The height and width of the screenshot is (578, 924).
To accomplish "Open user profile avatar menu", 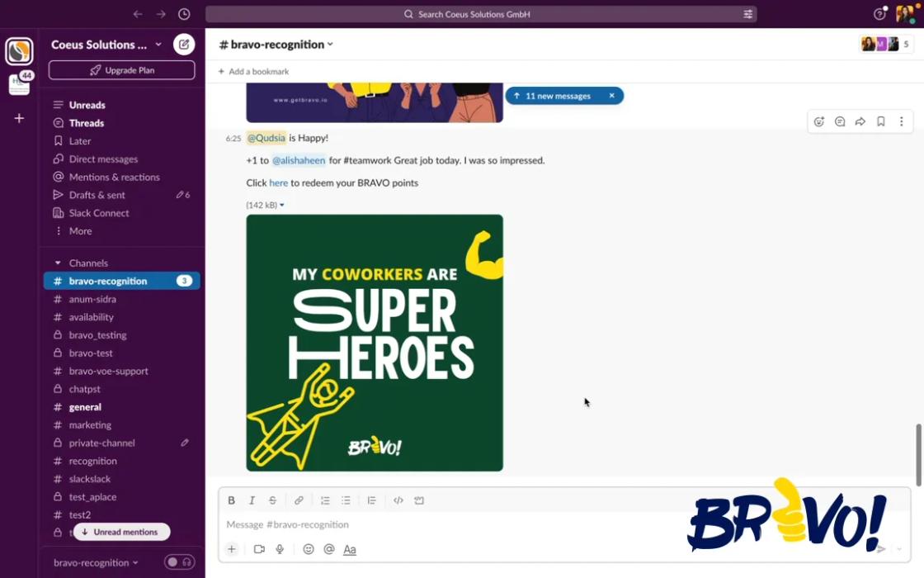I will (x=905, y=13).
